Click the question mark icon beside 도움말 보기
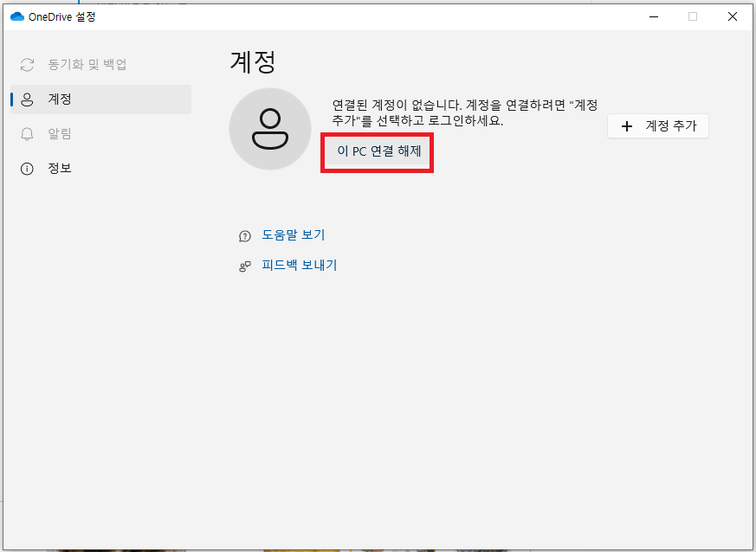Screen dimensions: 756x552 click(244, 234)
